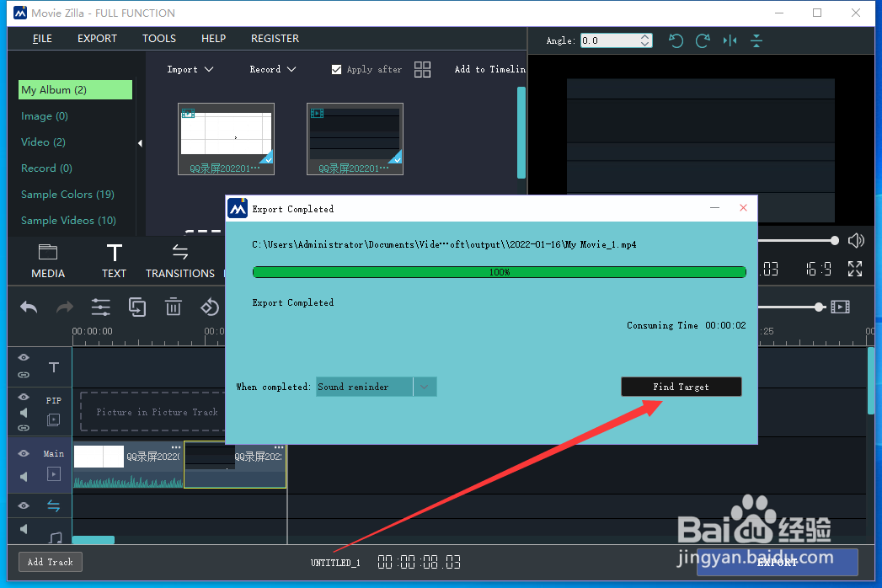The height and width of the screenshot is (588, 882).
Task: Select the dark QQ录屏 media thumbnail
Action: click(x=355, y=139)
